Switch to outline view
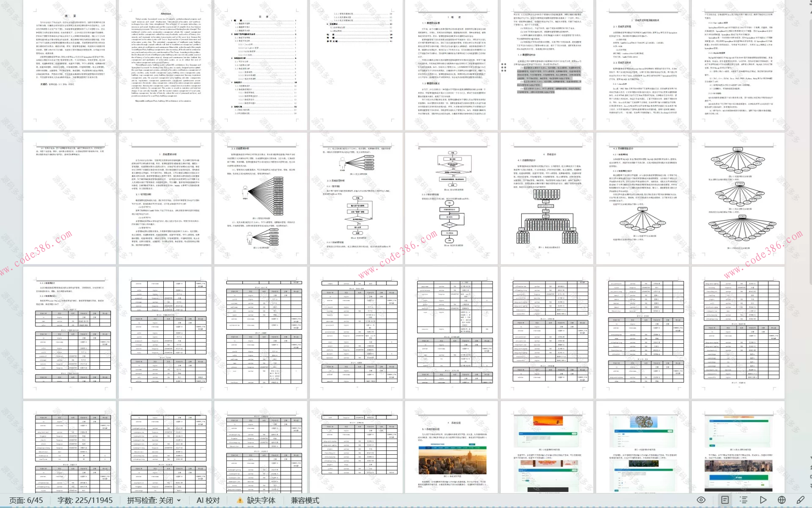 coord(743,500)
